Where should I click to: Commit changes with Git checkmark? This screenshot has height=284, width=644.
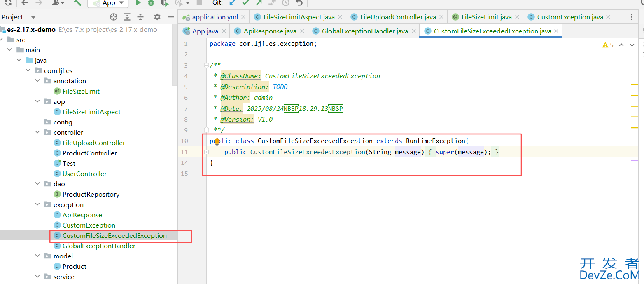[246, 2]
